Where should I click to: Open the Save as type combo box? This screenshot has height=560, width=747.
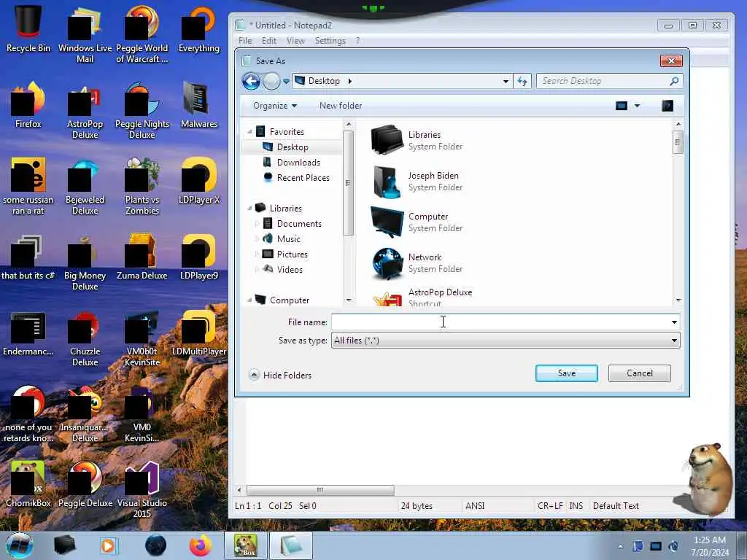(x=506, y=341)
